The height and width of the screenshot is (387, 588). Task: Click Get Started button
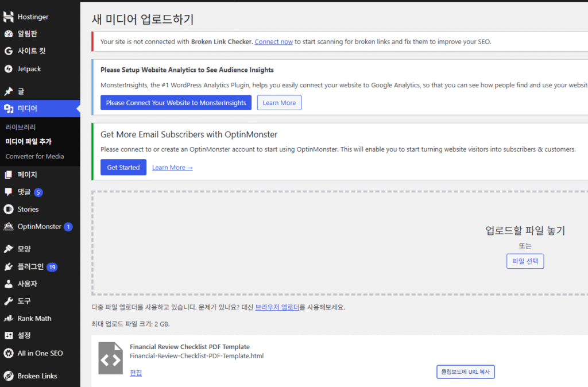pyautogui.click(x=123, y=167)
